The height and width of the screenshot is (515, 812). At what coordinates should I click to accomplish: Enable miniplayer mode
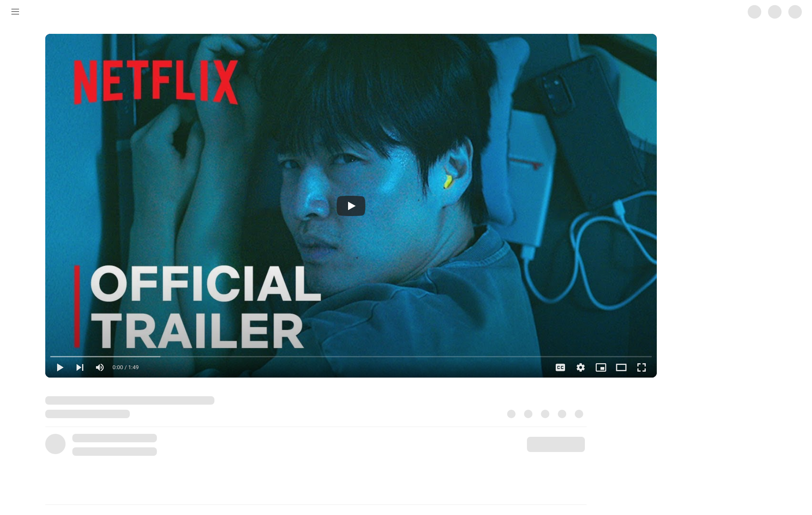pyautogui.click(x=601, y=367)
